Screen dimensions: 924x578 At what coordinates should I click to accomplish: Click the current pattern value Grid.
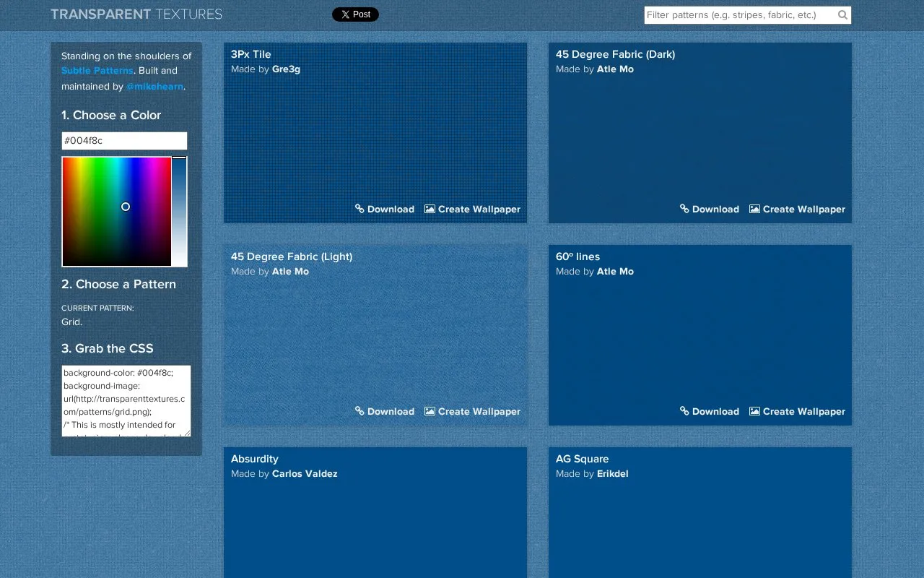click(x=71, y=322)
